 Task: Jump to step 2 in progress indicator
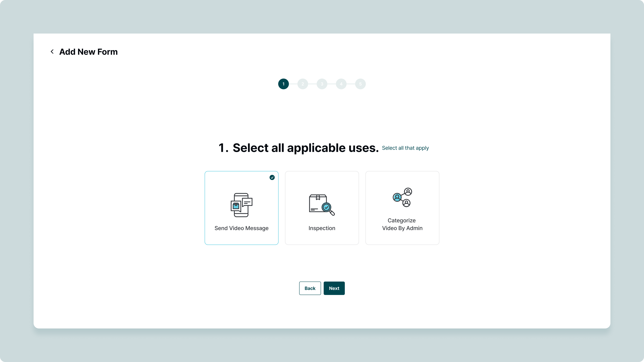click(303, 84)
